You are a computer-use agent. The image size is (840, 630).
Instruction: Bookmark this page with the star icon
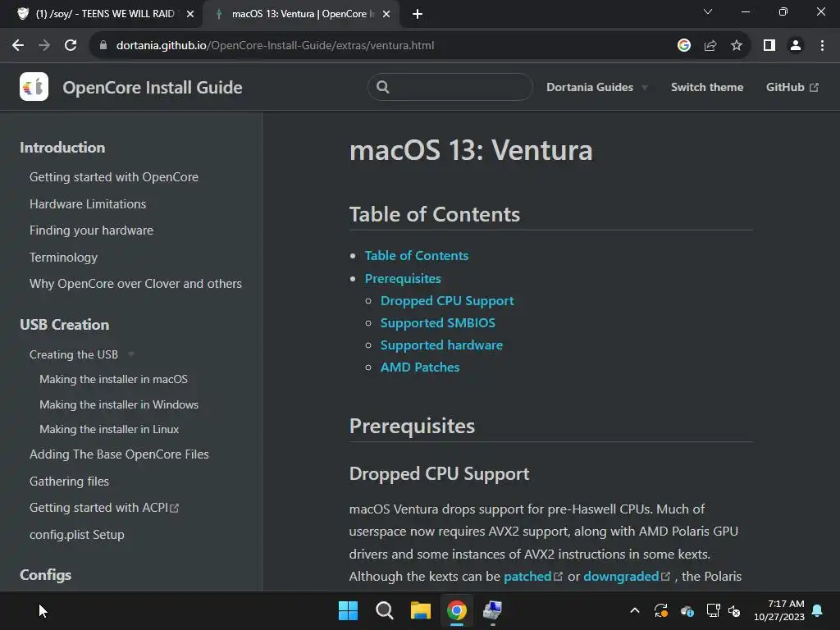pos(737,45)
